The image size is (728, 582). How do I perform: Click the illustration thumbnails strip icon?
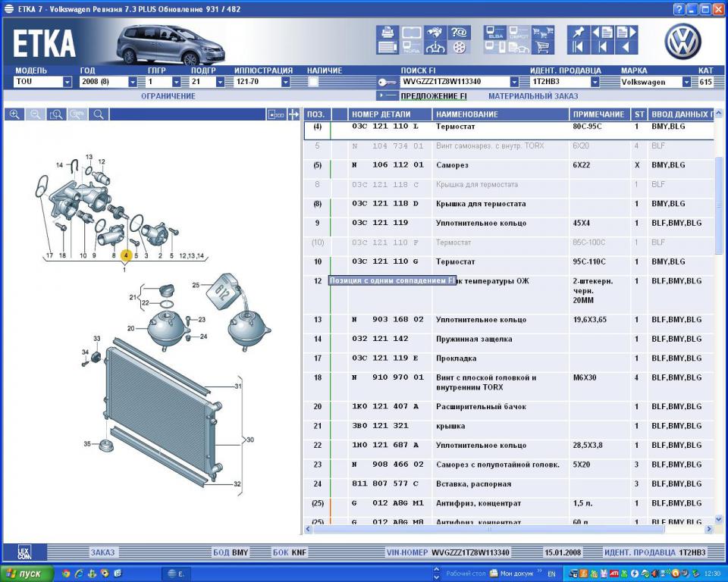point(276,114)
